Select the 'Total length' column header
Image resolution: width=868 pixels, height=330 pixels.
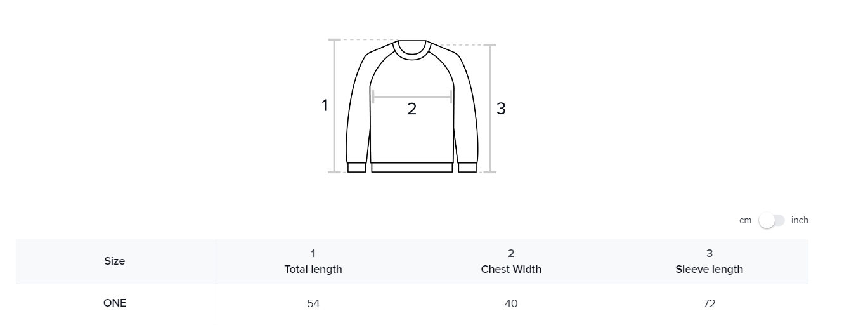click(313, 269)
